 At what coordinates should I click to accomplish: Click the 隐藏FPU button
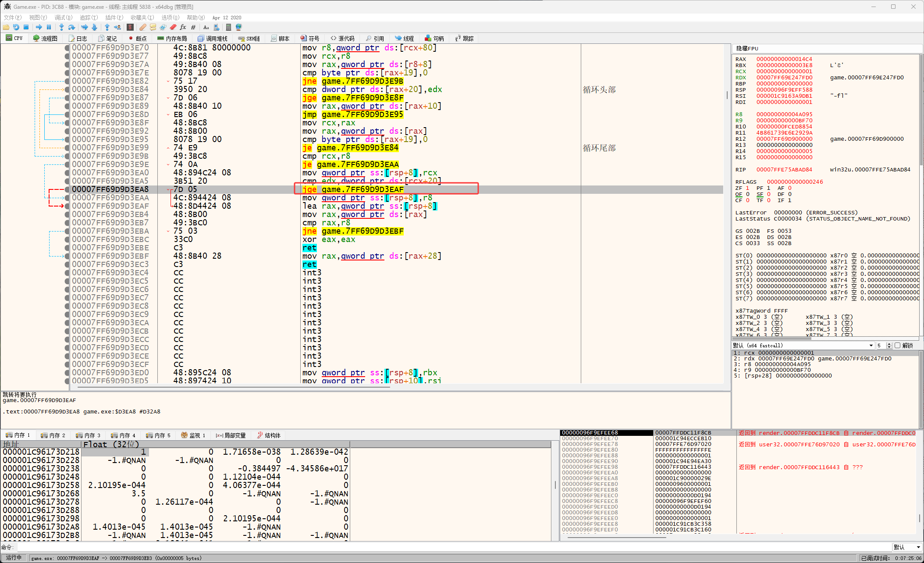point(747,49)
